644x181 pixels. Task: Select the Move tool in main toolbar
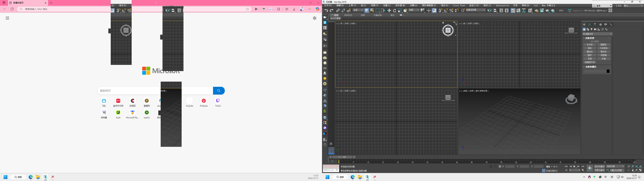pyautogui.click(x=389, y=11)
